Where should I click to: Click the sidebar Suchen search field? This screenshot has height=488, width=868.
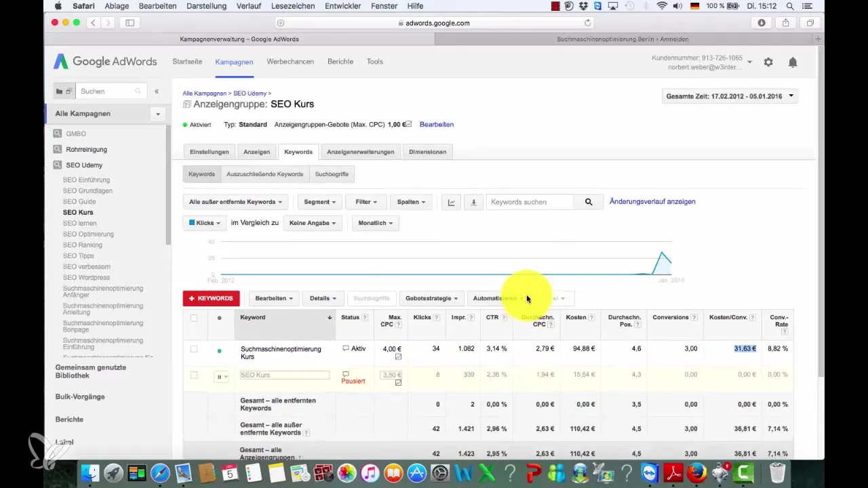tap(111, 91)
